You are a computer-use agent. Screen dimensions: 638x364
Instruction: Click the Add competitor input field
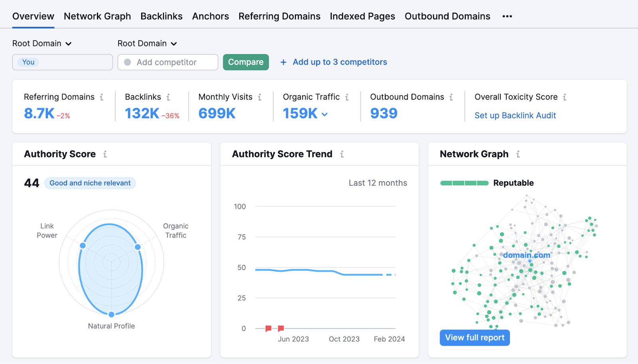(167, 62)
